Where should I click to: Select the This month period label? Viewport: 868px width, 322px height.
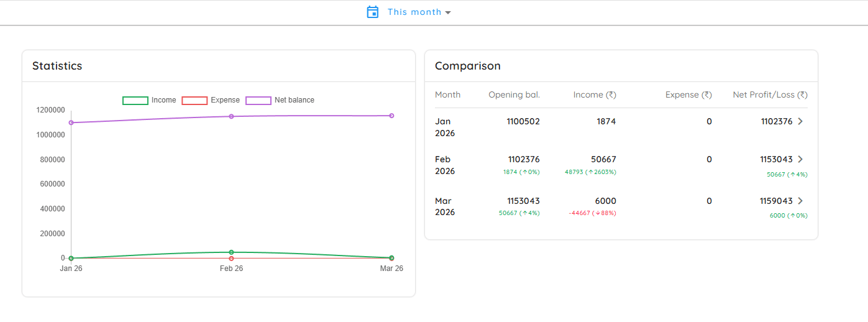pos(414,12)
